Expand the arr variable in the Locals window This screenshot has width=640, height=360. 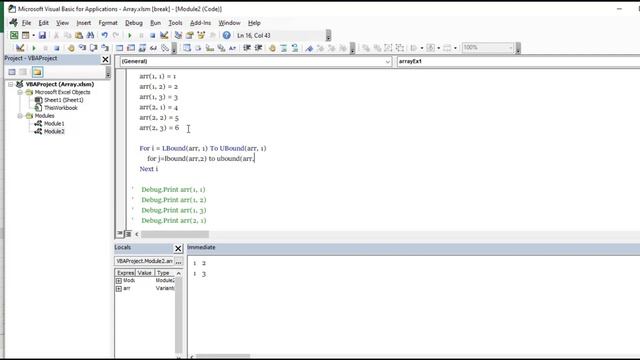click(x=119, y=289)
